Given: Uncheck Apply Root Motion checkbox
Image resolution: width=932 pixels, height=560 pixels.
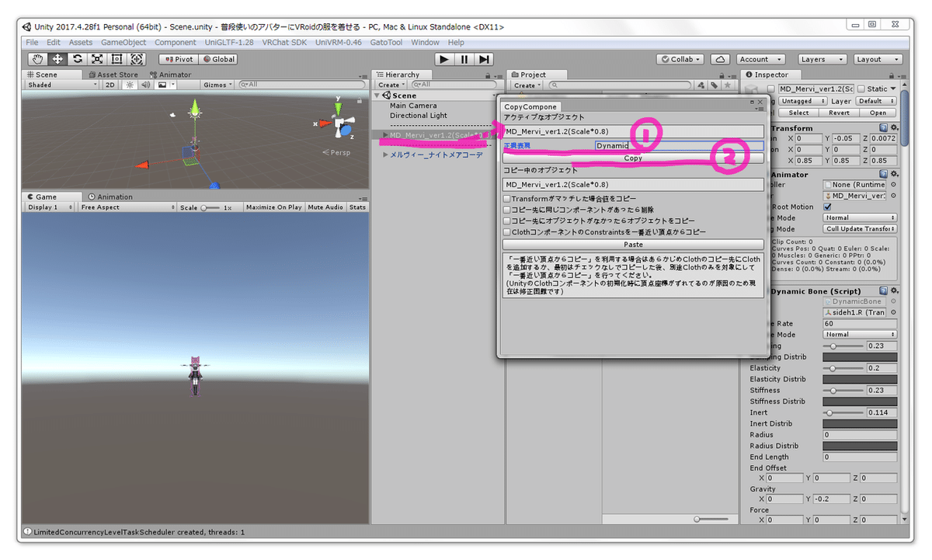Looking at the screenshot, I should point(827,207).
